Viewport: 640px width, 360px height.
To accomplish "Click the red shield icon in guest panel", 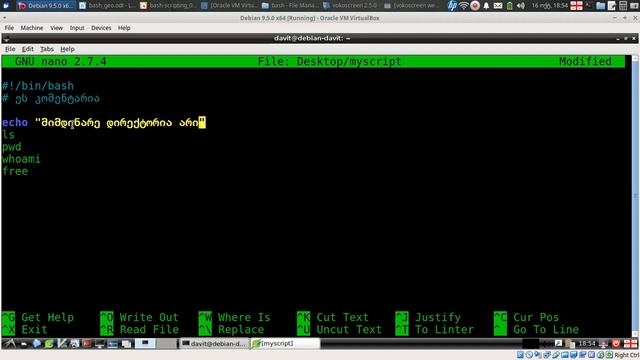I will pyautogui.click(x=616, y=344).
